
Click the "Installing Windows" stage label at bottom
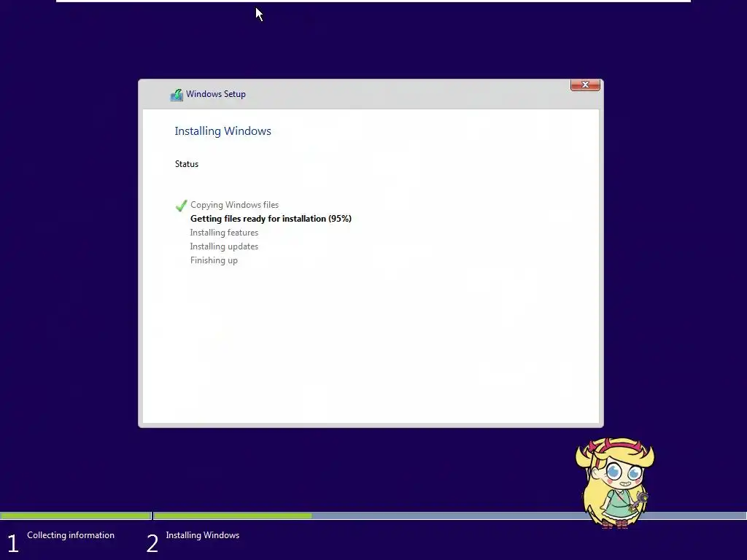(203, 534)
